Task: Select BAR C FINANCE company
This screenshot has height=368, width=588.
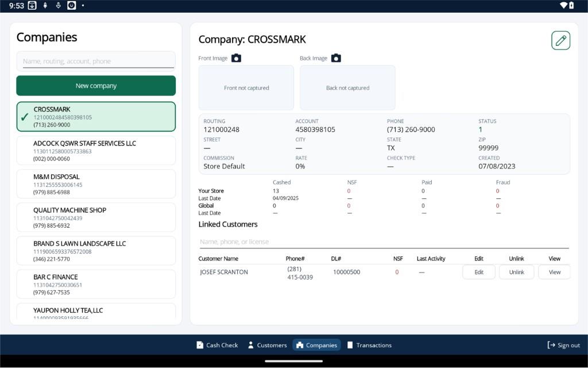Action: (x=96, y=284)
